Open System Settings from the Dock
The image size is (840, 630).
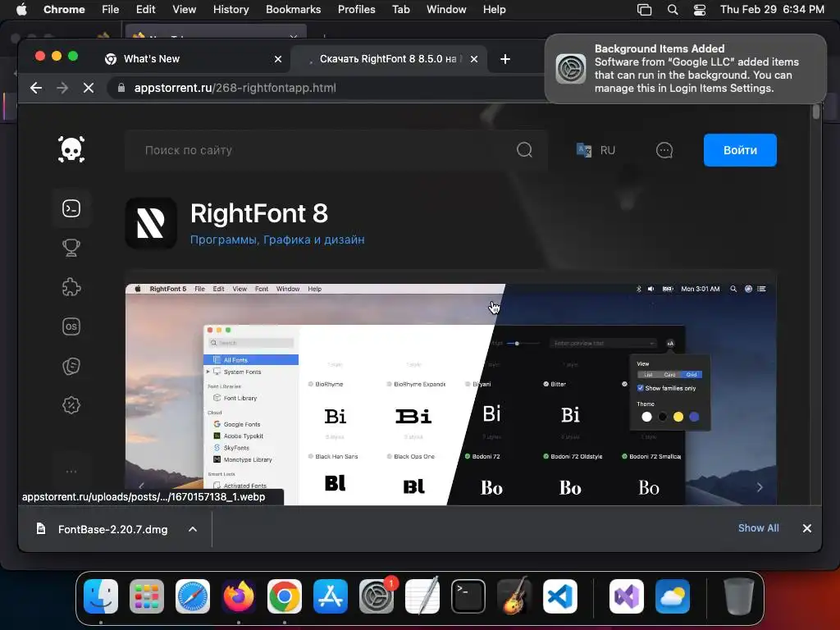pyautogui.click(x=377, y=596)
